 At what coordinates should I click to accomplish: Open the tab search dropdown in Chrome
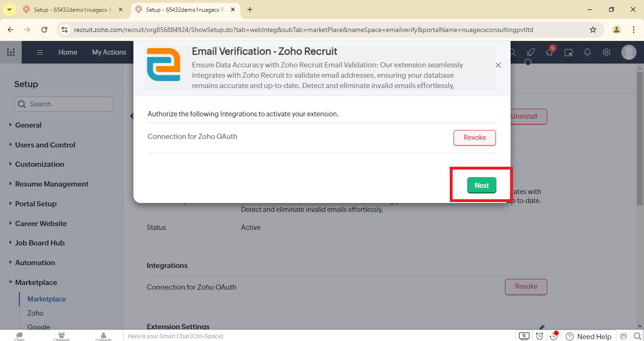9,9
